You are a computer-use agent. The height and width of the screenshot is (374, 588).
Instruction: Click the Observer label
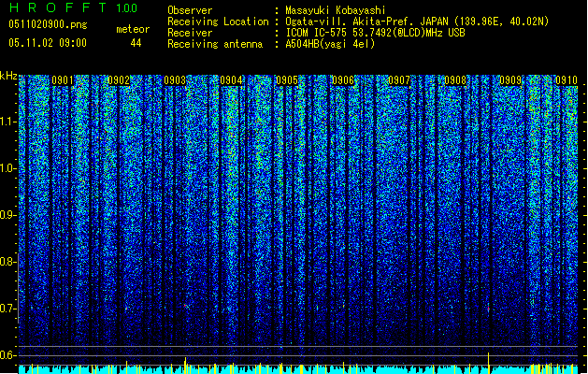pyautogui.click(x=190, y=10)
